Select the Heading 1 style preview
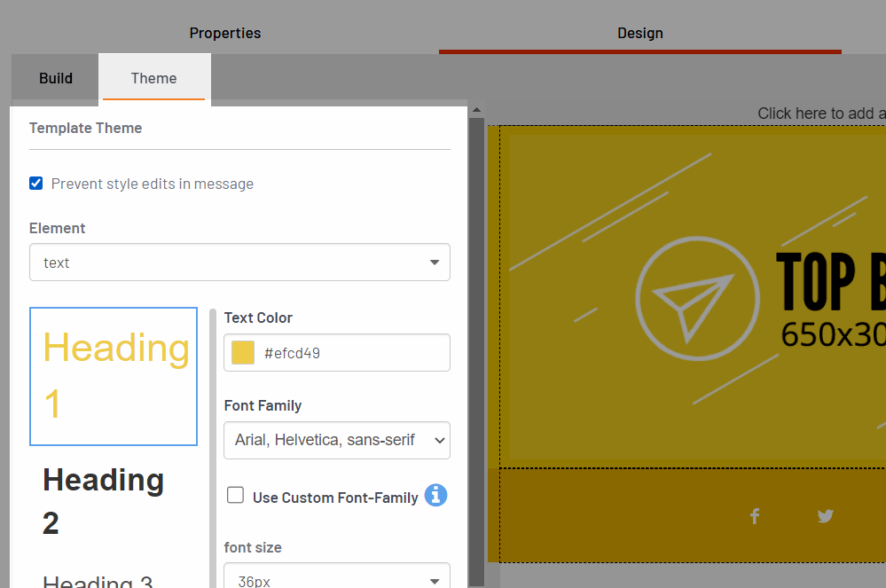Viewport: 886px width, 588px height. click(x=114, y=376)
